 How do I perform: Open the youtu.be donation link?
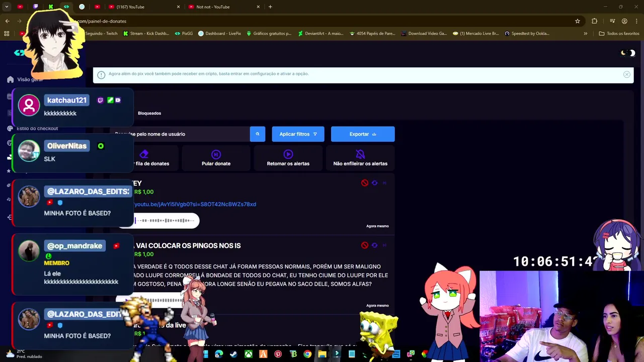pyautogui.click(x=195, y=204)
